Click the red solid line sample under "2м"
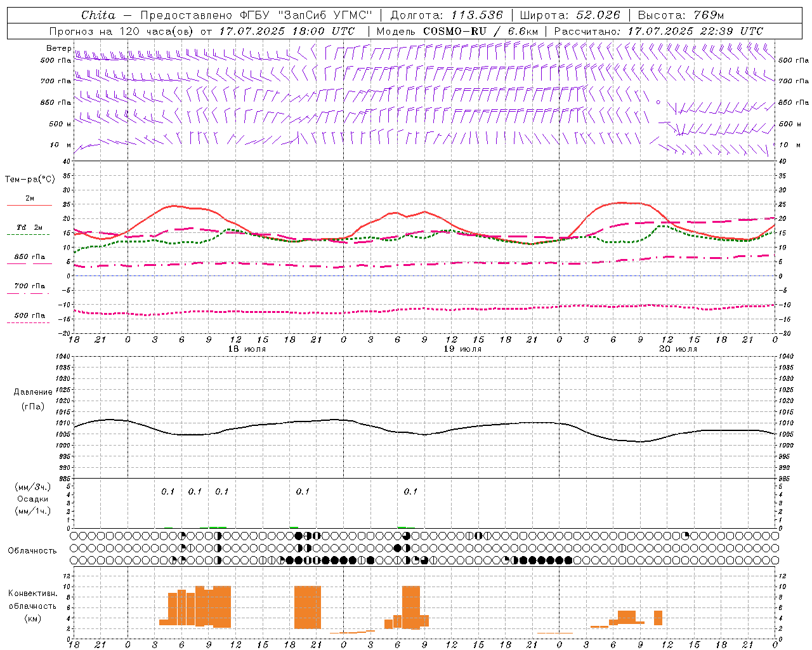812x650 pixels. [x=29, y=206]
